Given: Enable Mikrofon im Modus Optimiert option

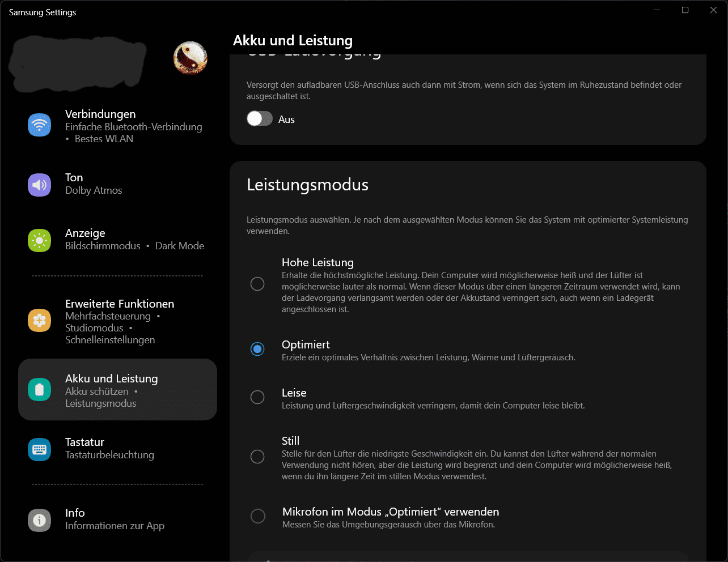Looking at the screenshot, I should pos(257,516).
